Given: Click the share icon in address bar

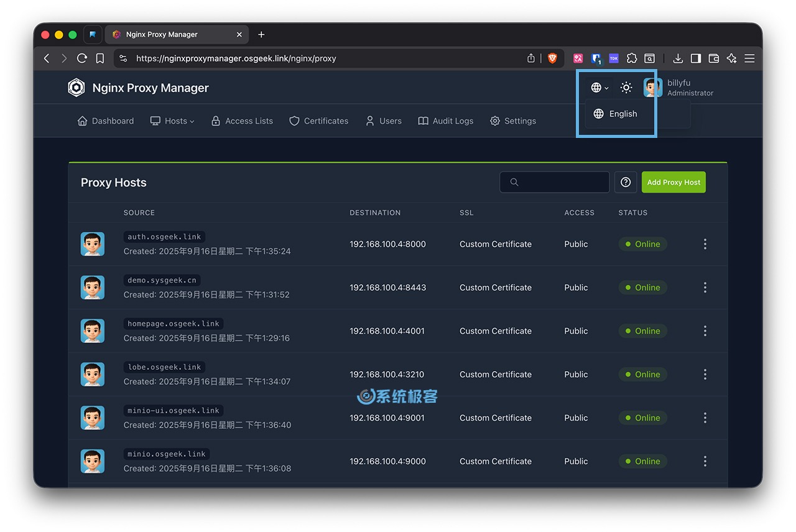Looking at the screenshot, I should pyautogui.click(x=531, y=58).
